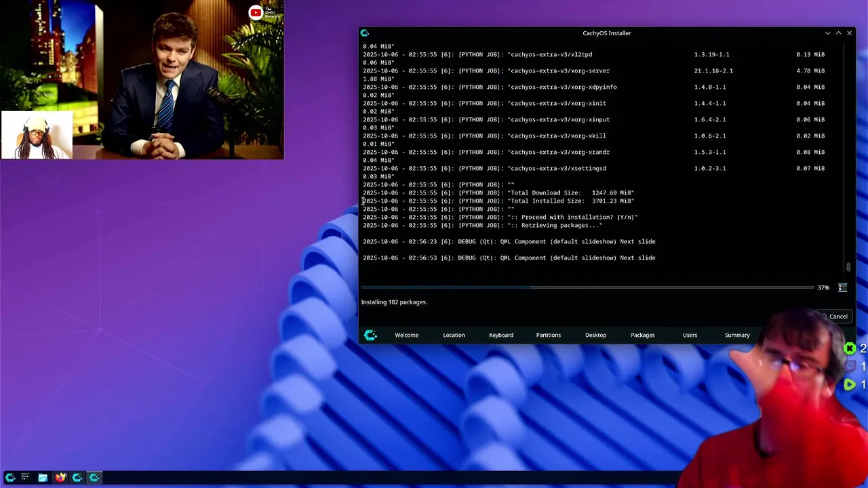Close the CachyOS Installer window
The image size is (868, 488).
click(x=849, y=33)
